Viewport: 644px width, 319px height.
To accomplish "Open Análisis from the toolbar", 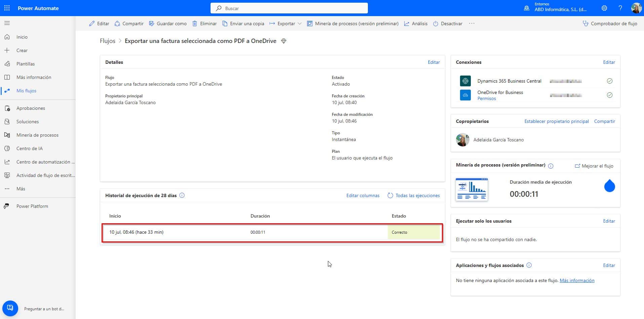I will pyautogui.click(x=416, y=24).
